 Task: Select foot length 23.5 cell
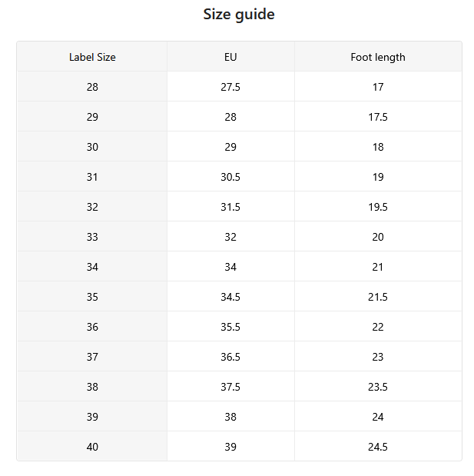pos(378,387)
